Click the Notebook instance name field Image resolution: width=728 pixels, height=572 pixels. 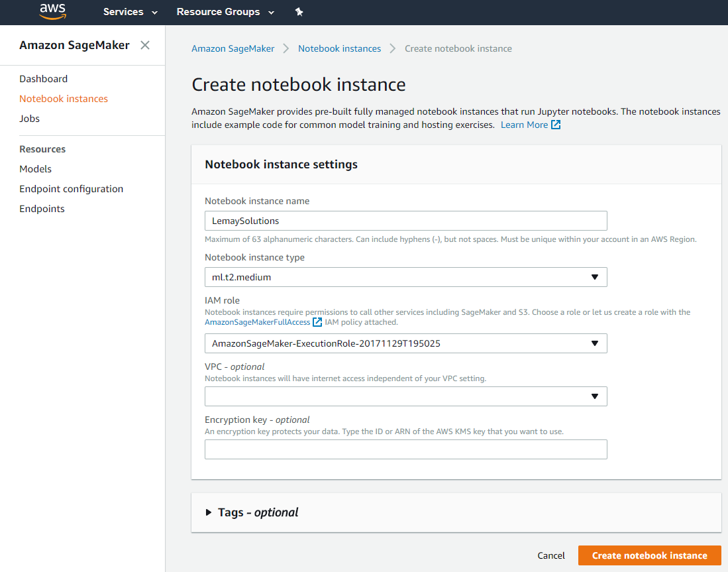coord(405,221)
